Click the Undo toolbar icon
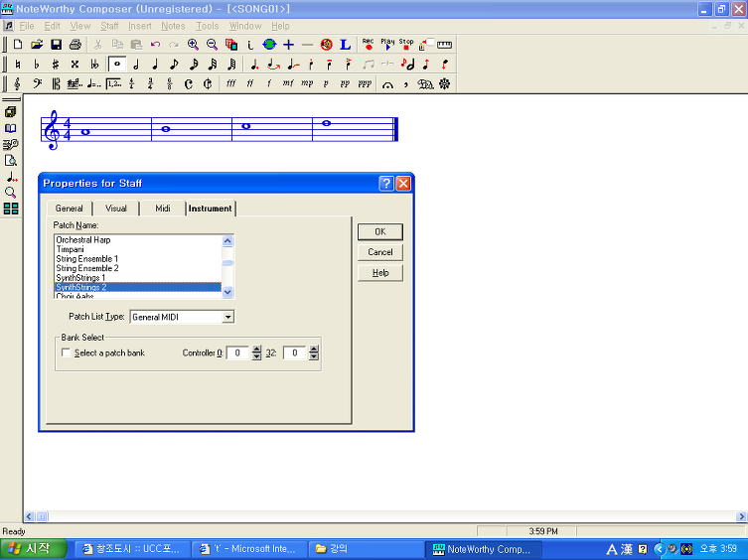The height and width of the screenshot is (560, 748). tap(155, 45)
